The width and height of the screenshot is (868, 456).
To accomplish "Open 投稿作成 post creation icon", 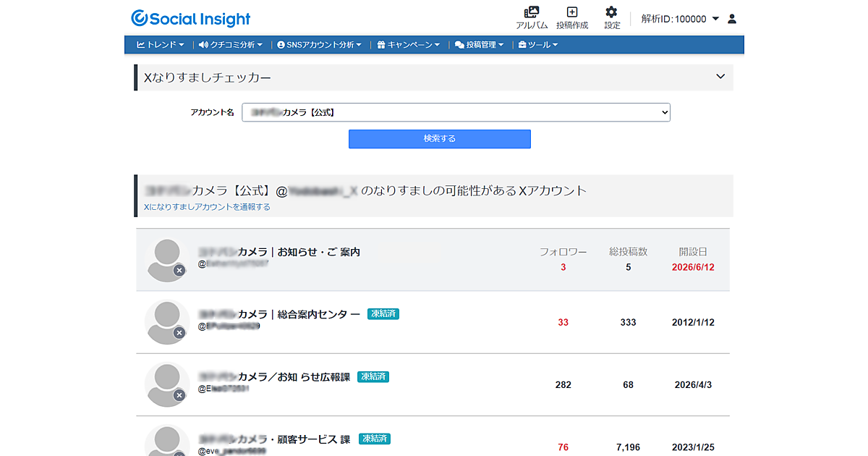I will [x=572, y=18].
